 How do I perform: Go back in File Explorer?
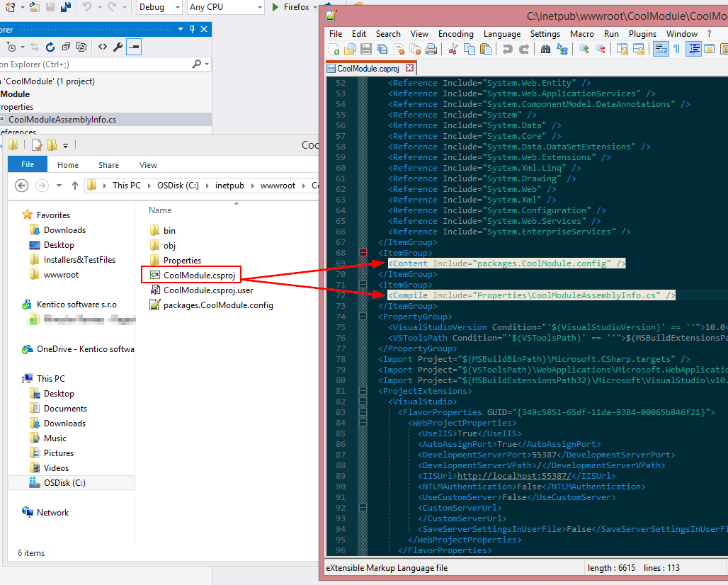click(x=21, y=186)
